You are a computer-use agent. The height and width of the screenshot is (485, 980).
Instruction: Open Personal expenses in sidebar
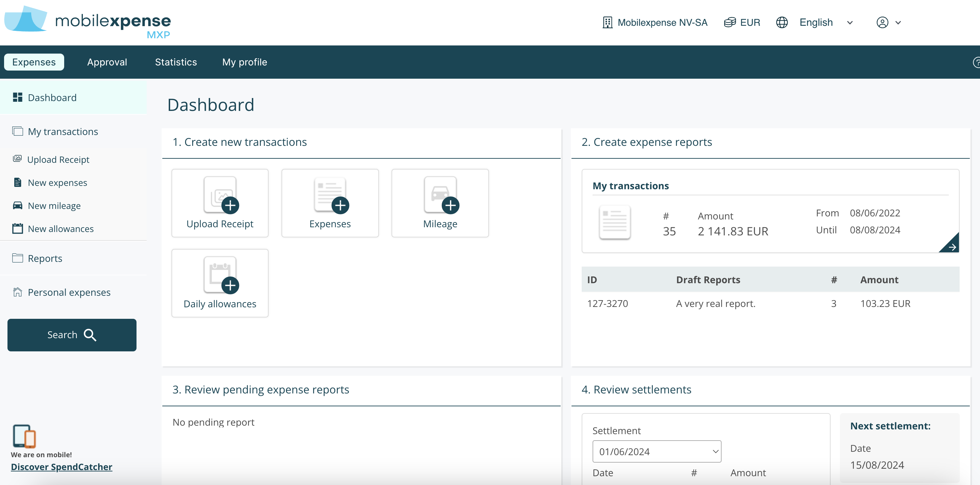69,292
